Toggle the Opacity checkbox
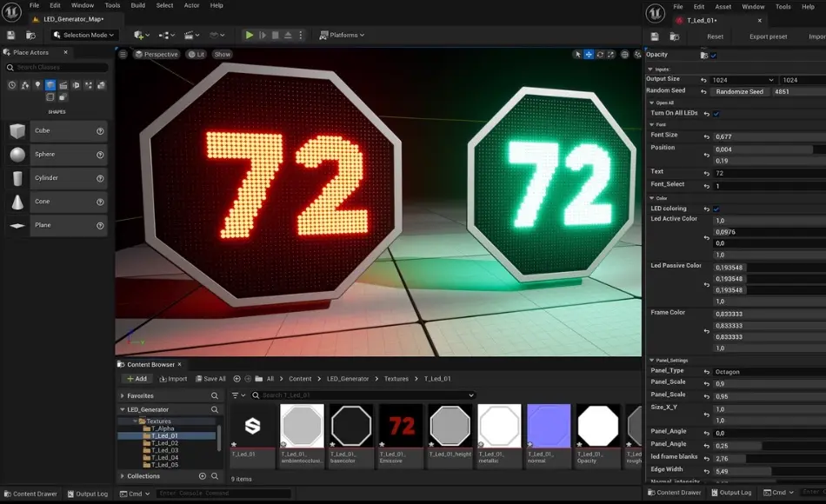Screen dimensions: 826x504 coord(714,56)
